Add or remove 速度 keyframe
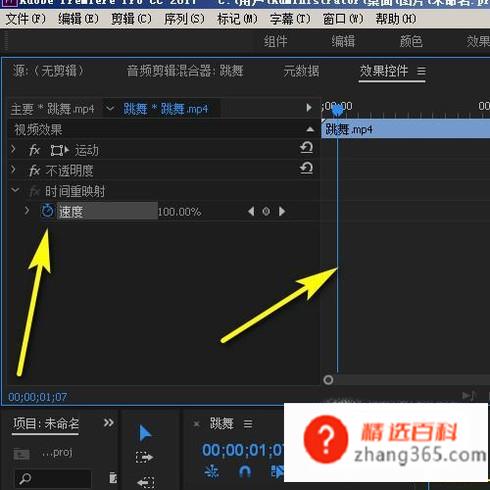The width and height of the screenshot is (490, 490). point(266,211)
